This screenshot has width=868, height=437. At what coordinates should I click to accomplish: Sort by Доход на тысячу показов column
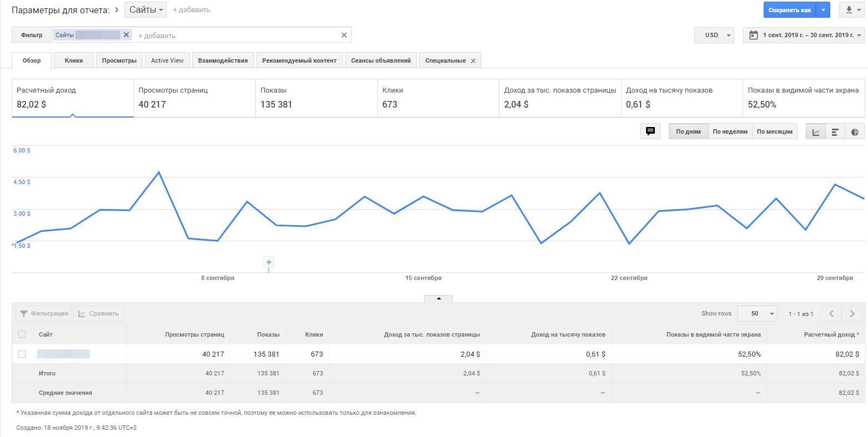568,334
